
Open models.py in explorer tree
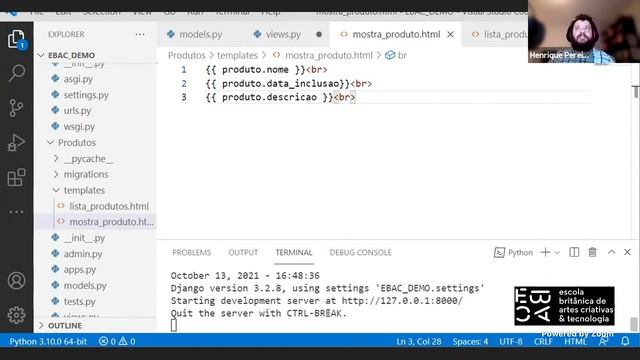pos(85,286)
